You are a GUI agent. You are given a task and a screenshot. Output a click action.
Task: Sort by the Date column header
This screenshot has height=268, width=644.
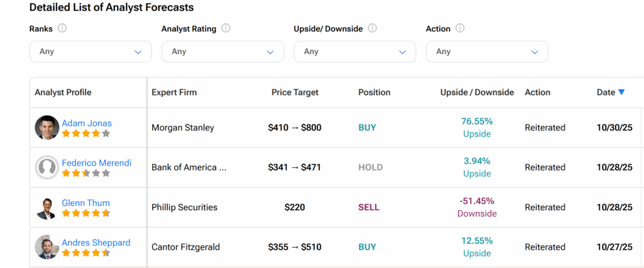coord(606,92)
